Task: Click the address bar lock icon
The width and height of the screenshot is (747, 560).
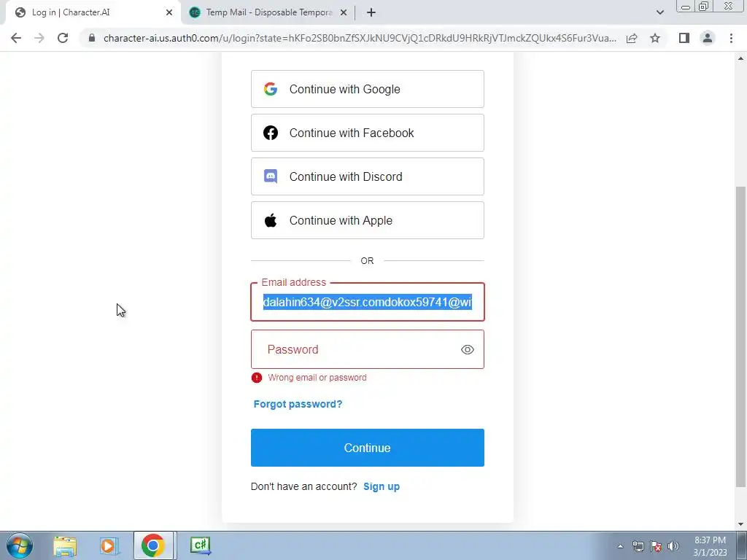Action: (92, 38)
